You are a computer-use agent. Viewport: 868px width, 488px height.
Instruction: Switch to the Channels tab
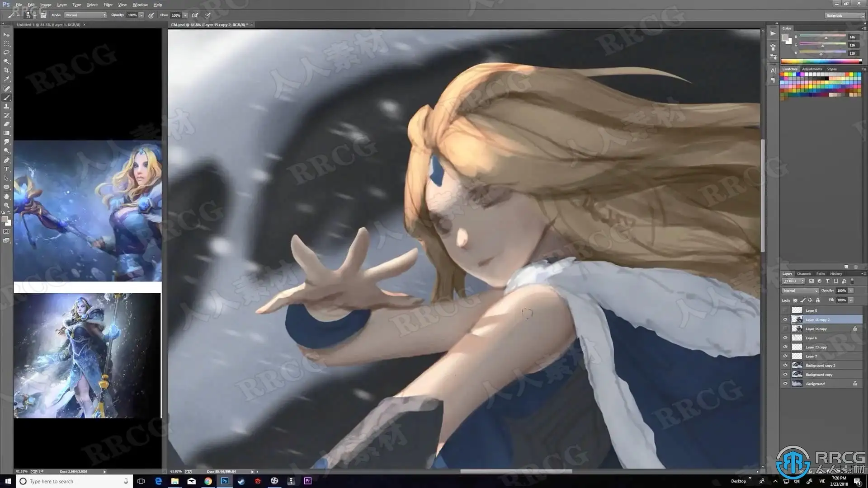pos(804,274)
